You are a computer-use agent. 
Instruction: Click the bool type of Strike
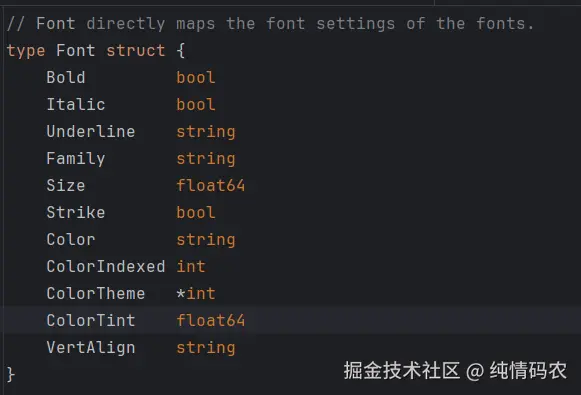tap(196, 212)
